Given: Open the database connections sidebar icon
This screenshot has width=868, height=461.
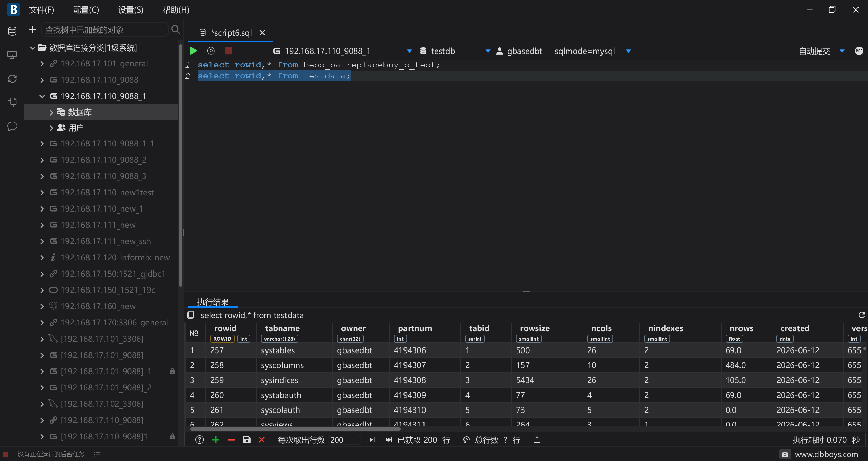Looking at the screenshot, I should (12, 31).
